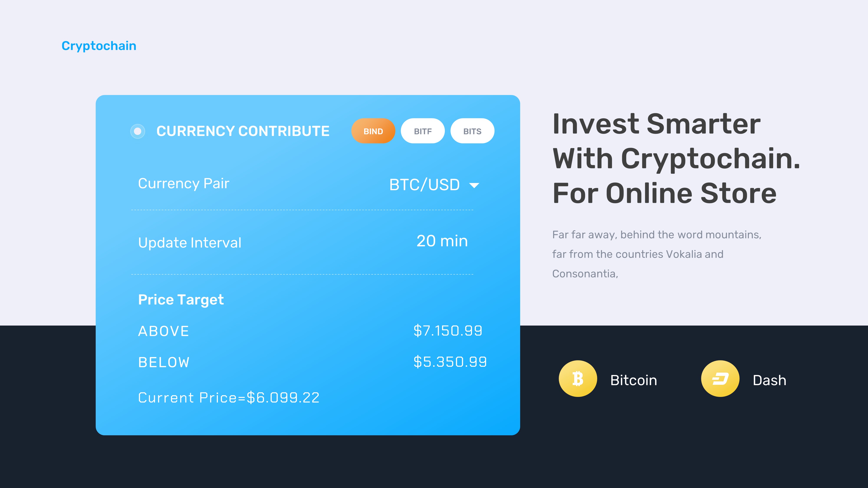
Task: Edit the BELOW price target $5.350.99
Action: 450,362
